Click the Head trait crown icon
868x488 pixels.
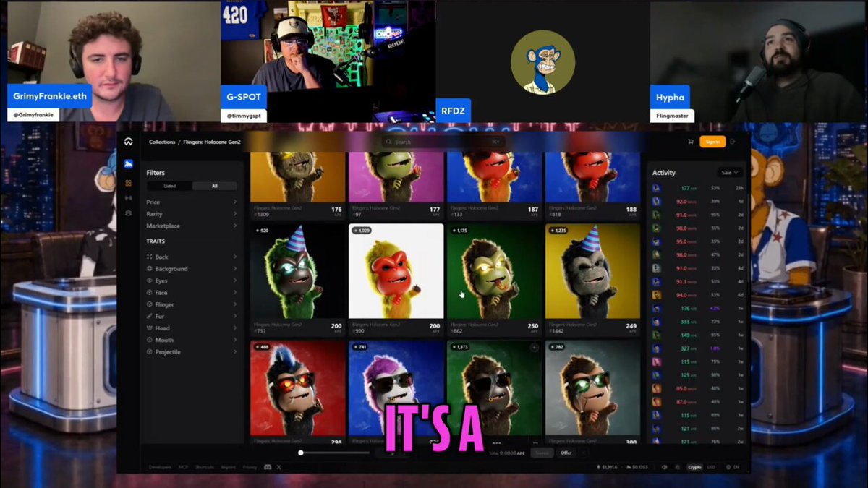[x=149, y=328]
